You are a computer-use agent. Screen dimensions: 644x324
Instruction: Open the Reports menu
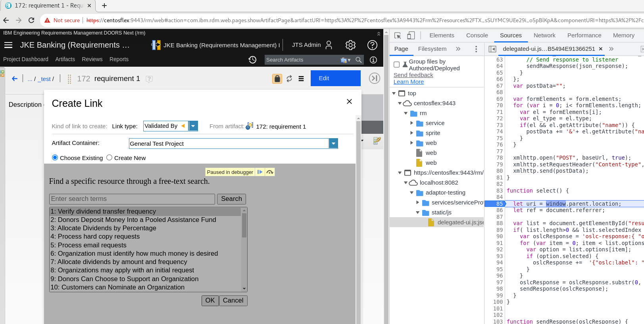[x=119, y=59]
